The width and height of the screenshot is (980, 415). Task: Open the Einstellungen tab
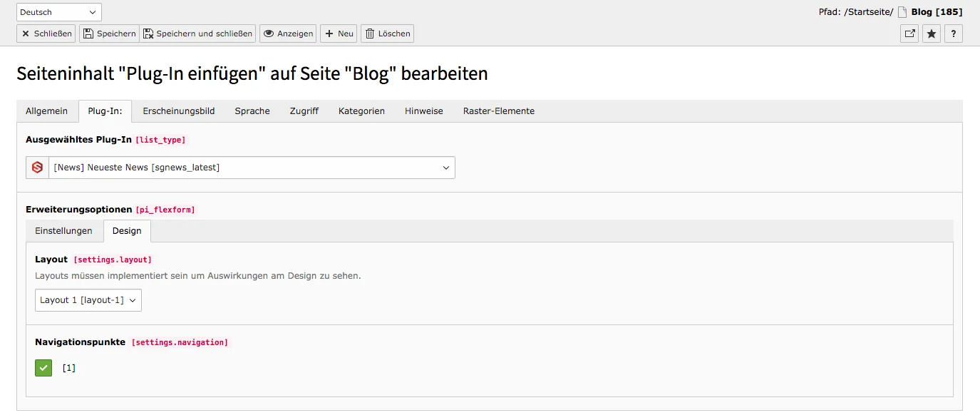coord(64,230)
